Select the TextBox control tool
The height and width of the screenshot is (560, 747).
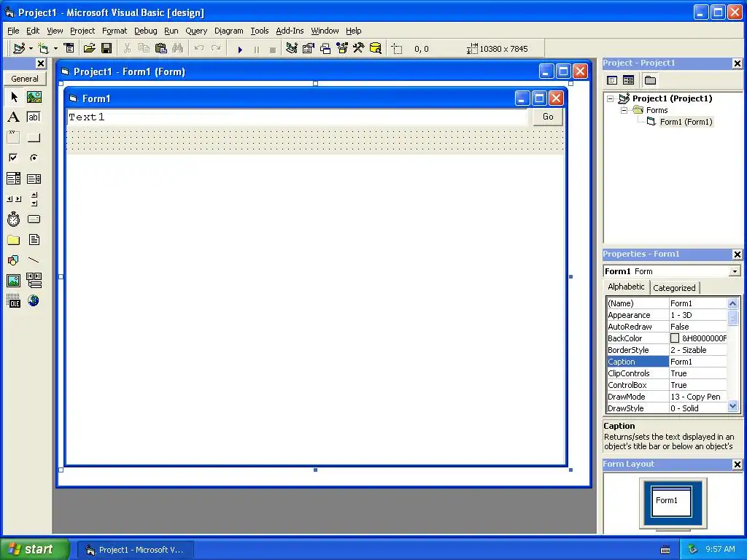click(x=34, y=117)
